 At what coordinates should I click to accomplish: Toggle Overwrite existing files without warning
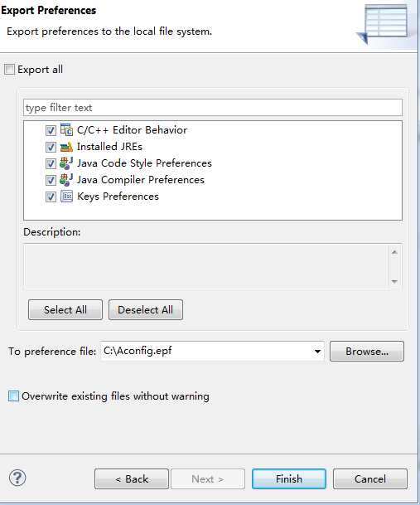tap(13, 396)
